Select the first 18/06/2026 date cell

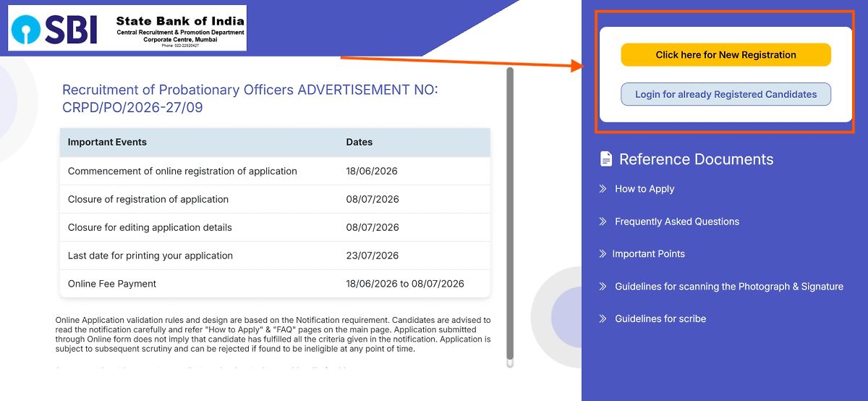point(372,172)
